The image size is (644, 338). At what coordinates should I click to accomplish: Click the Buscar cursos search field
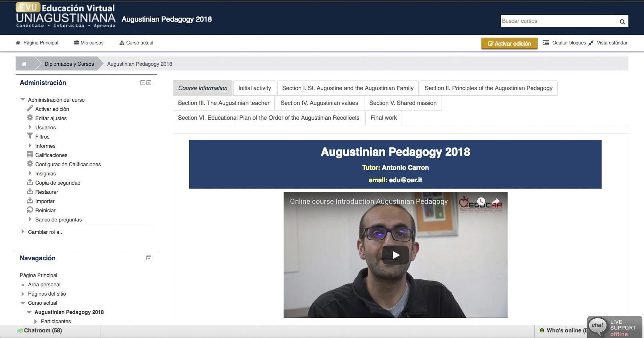pos(558,21)
